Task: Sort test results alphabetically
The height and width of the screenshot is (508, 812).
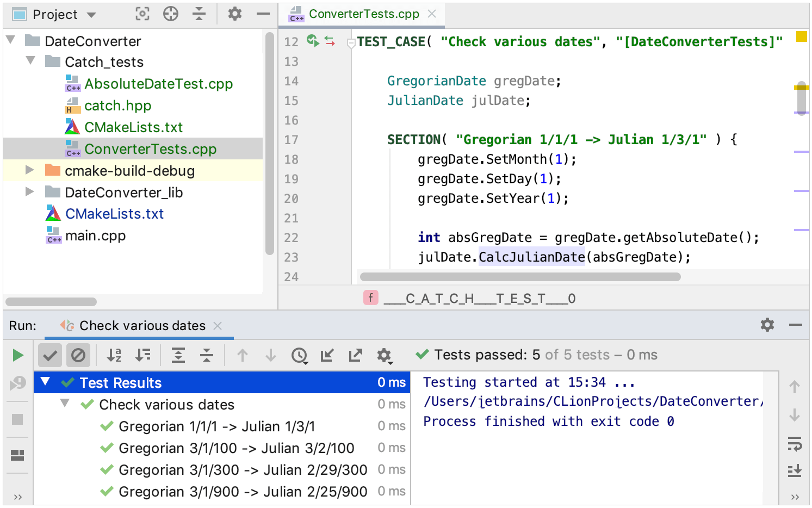Action: (114, 355)
